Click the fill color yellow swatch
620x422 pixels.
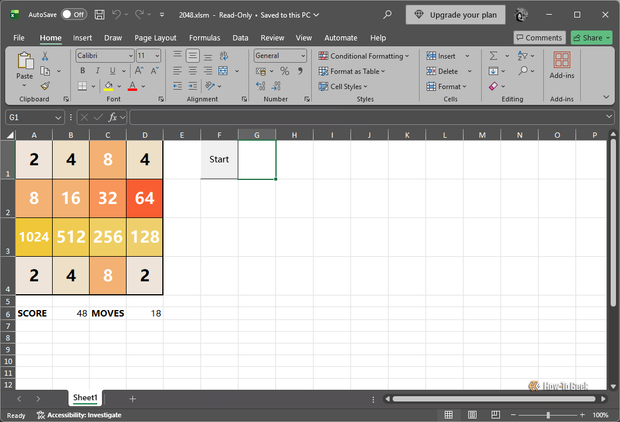108,86
